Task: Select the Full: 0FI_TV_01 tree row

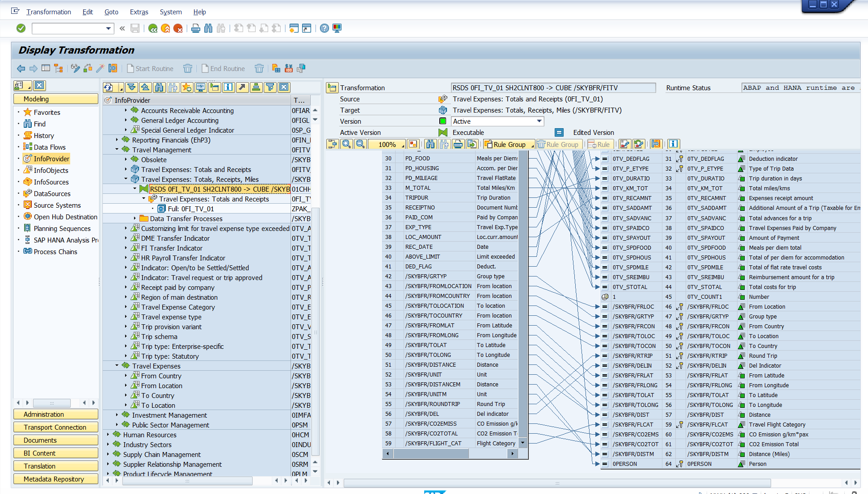Action: [x=191, y=209]
